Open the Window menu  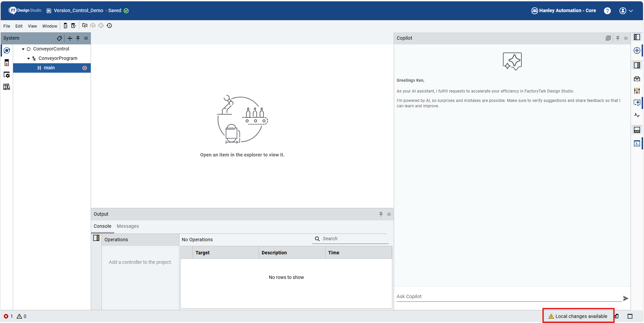(x=50, y=26)
